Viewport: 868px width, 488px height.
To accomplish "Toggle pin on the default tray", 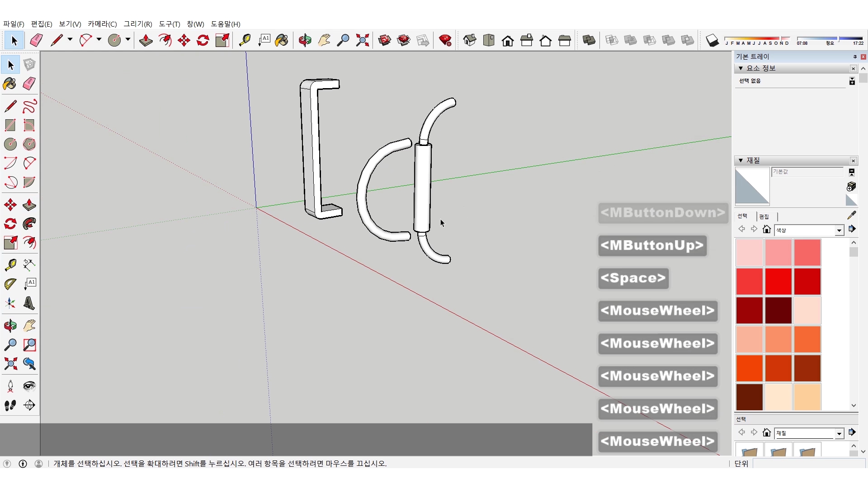I will click(854, 56).
